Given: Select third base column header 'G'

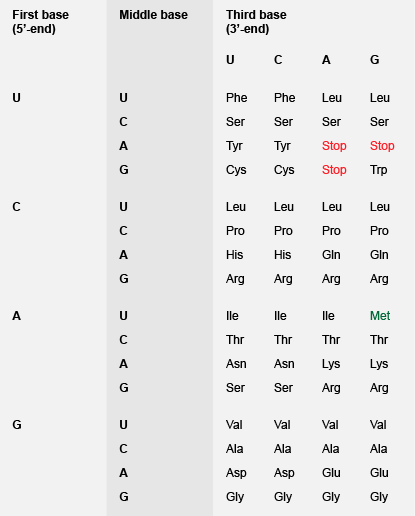Looking at the screenshot, I should (x=374, y=60).
